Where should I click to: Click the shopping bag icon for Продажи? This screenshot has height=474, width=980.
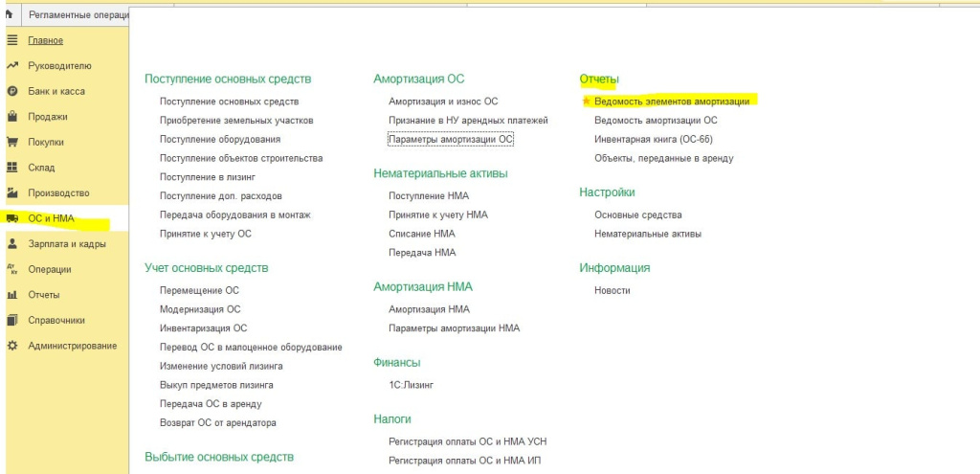(x=12, y=117)
